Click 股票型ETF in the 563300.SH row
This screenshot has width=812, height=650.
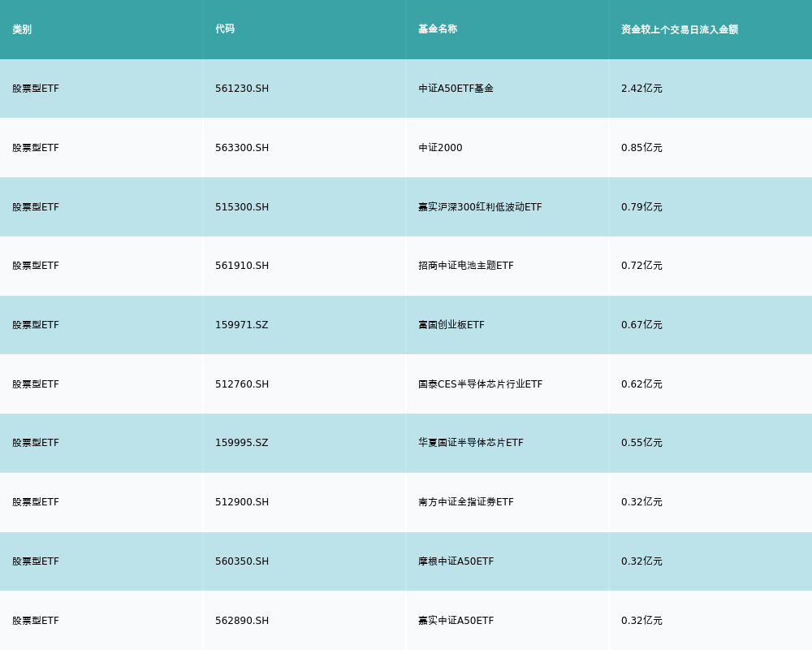(36, 148)
